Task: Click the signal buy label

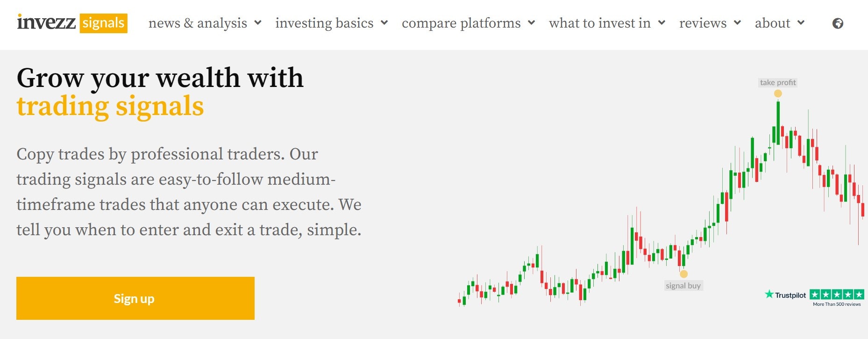Action: click(x=683, y=286)
